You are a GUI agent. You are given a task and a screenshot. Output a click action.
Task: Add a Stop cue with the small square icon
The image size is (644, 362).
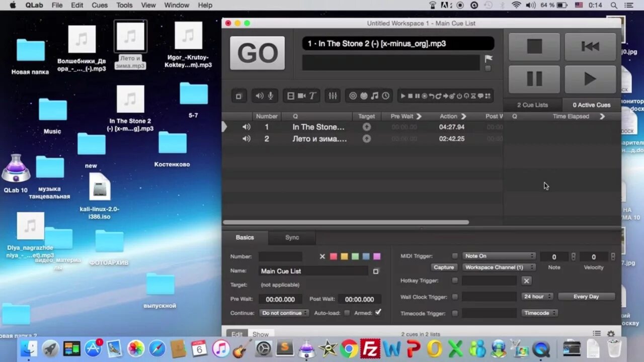[410, 96]
